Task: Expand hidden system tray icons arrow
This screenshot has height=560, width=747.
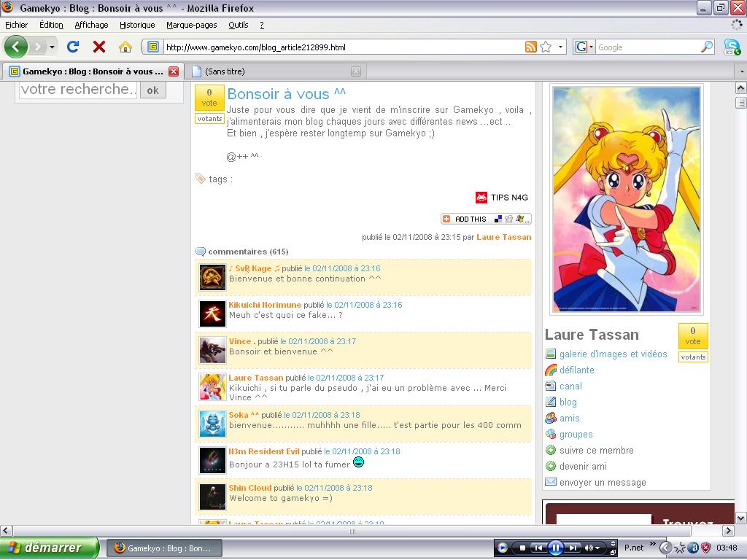Action: click(x=665, y=548)
